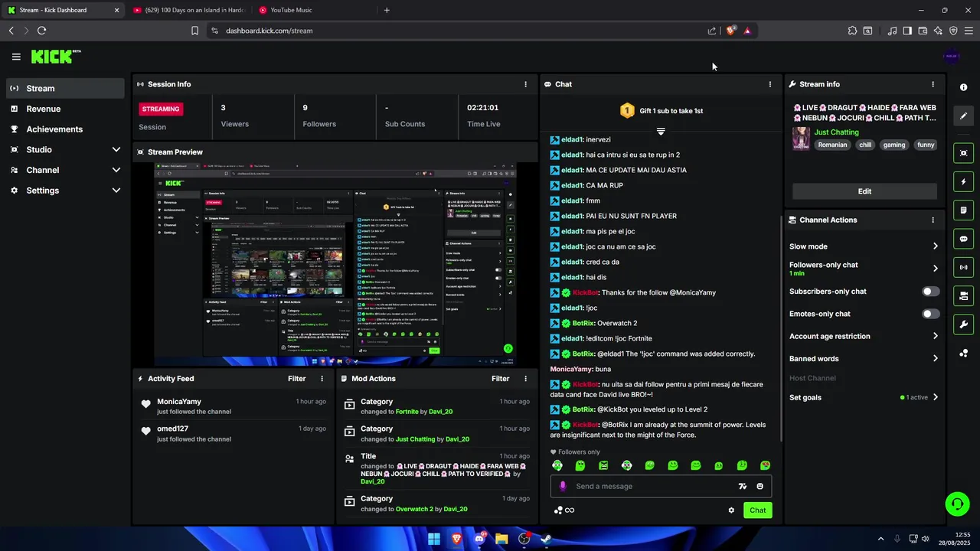Viewport: 980px width, 551px height.
Task: Click the Brave Shields lion icon
Action: point(731,31)
